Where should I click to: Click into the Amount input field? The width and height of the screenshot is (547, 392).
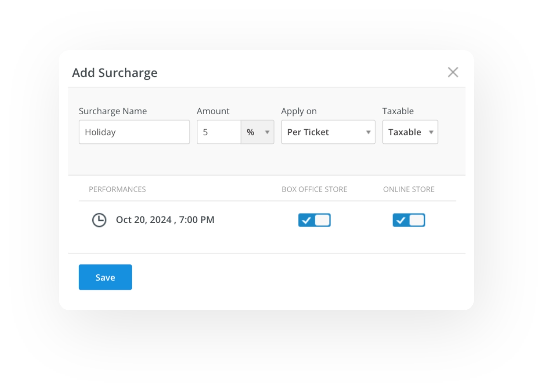(x=219, y=132)
